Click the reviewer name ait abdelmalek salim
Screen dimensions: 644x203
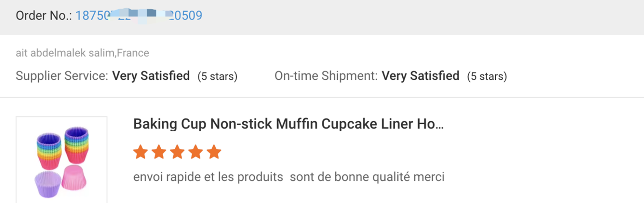[65, 53]
